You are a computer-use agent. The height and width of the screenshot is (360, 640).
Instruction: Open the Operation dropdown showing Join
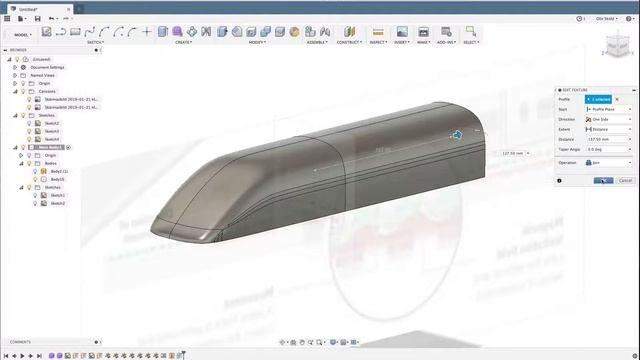[x=609, y=163]
